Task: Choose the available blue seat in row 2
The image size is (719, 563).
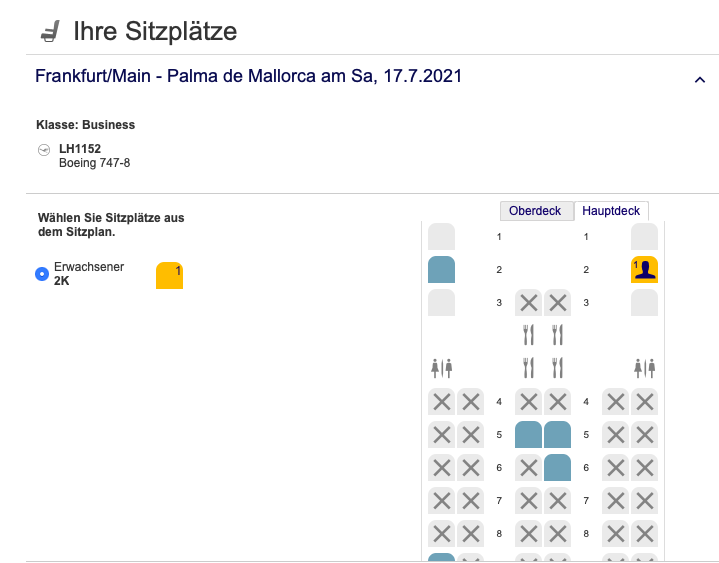Action: point(441,270)
